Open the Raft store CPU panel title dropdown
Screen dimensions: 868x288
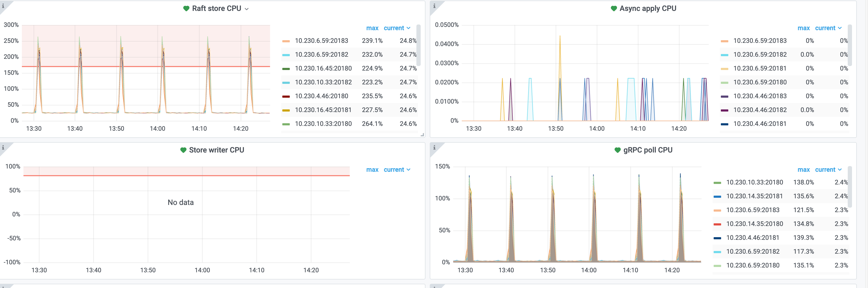click(247, 9)
